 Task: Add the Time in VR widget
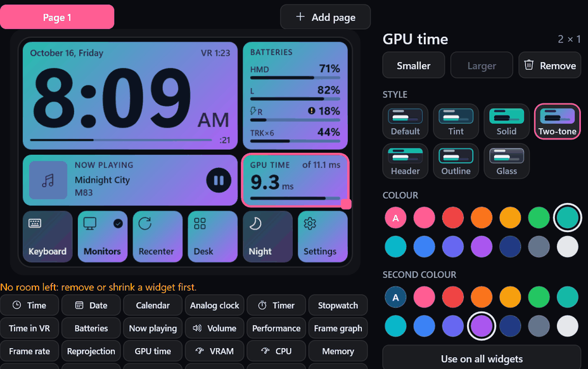[30, 328]
